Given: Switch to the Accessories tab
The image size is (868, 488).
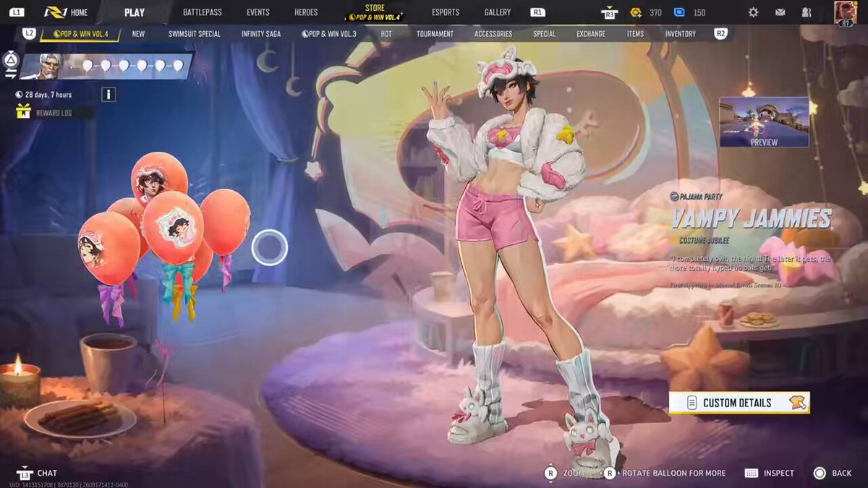Looking at the screenshot, I should tap(493, 34).
